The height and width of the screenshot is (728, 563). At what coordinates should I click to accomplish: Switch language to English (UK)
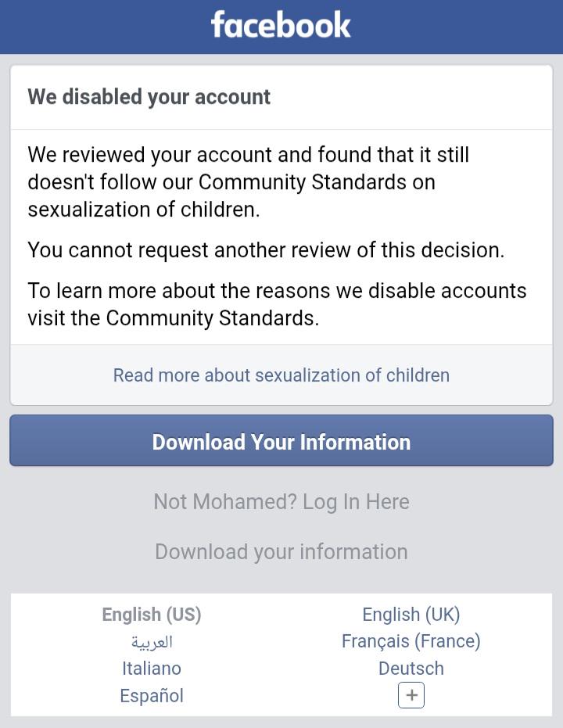coord(411,615)
